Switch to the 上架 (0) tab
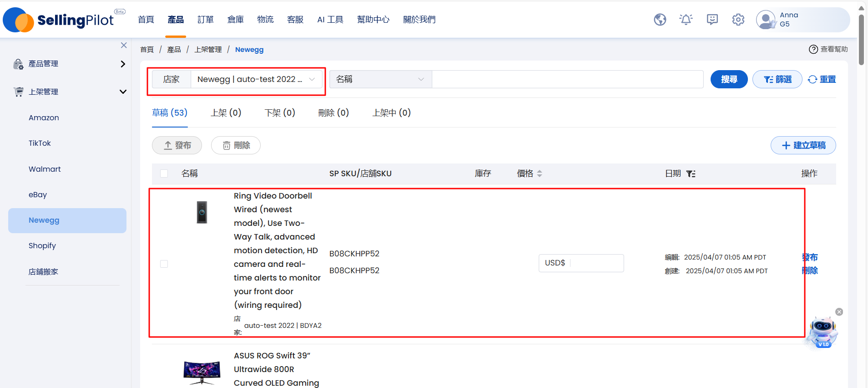Viewport: 868px width, 388px height. (226, 113)
